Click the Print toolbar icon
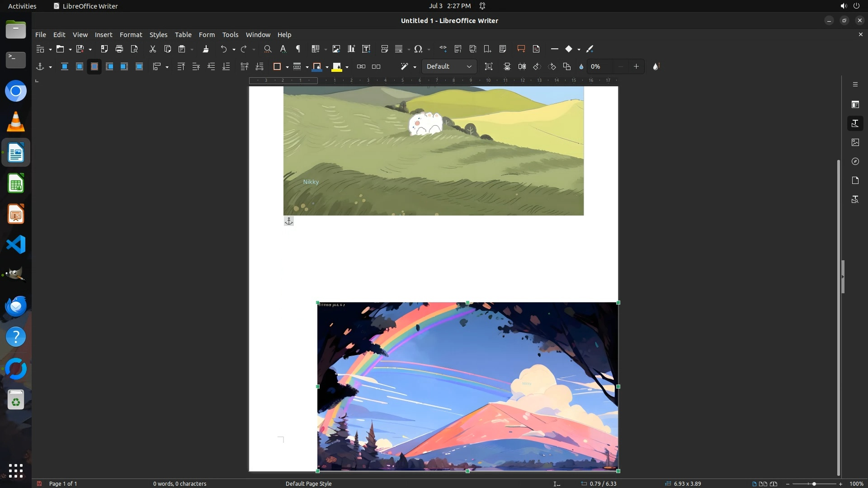The image size is (868, 488). tap(119, 49)
